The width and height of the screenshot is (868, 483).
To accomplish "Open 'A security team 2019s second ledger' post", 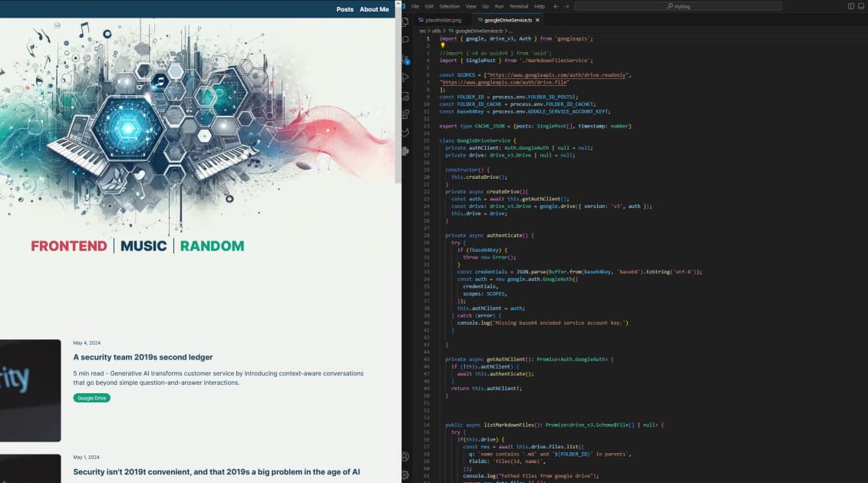I will click(143, 357).
